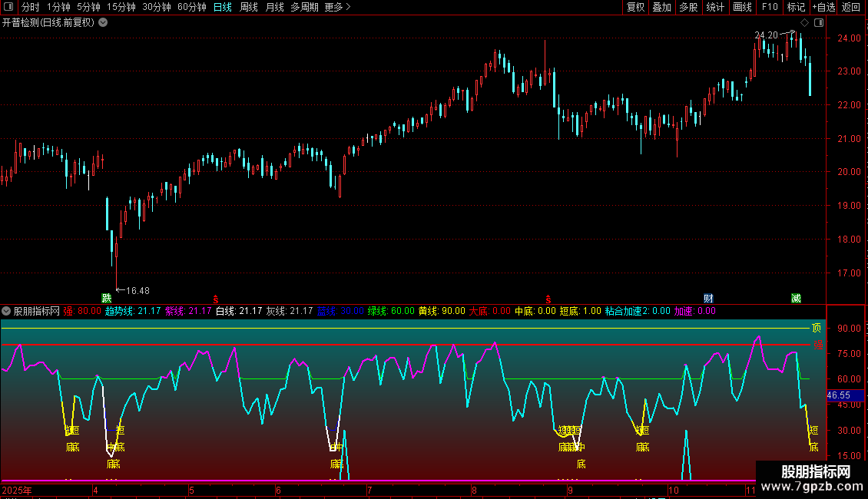
Task: Click the 返回 back button
Action: 851,7
